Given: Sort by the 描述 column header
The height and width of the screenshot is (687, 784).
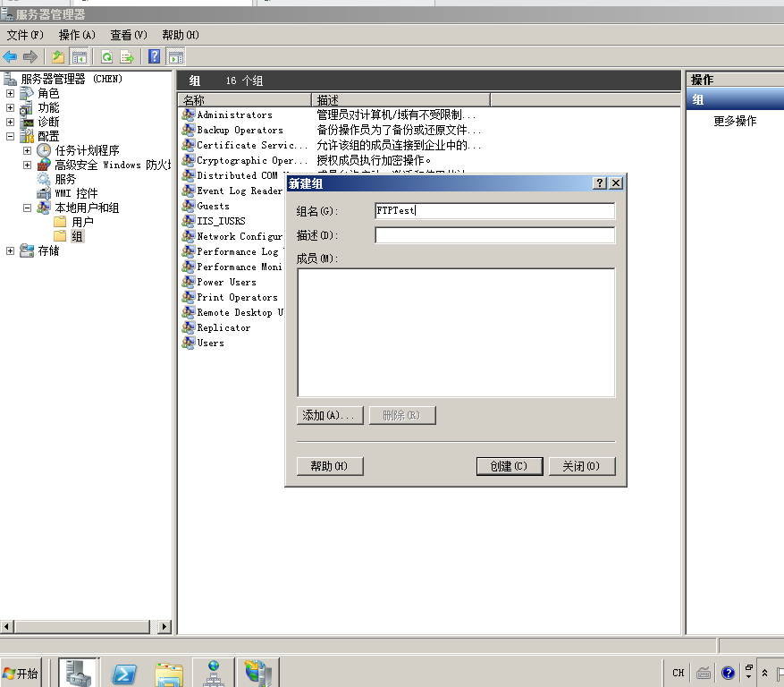Looking at the screenshot, I should [400, 100].
